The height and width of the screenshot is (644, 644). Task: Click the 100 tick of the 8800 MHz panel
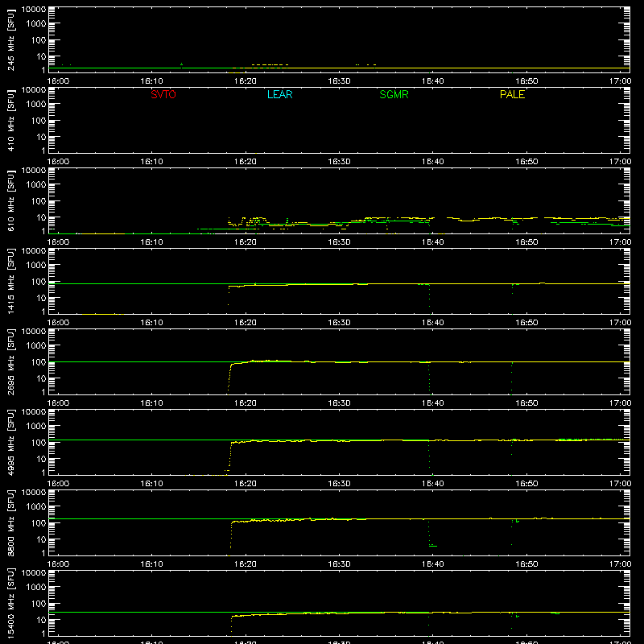coord(39,523)
